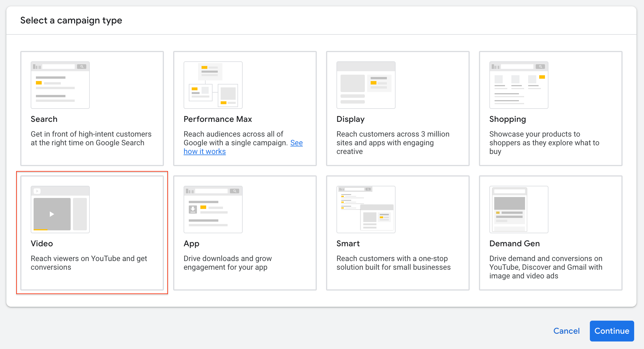Select the App campaign heading

coord(191,244)
